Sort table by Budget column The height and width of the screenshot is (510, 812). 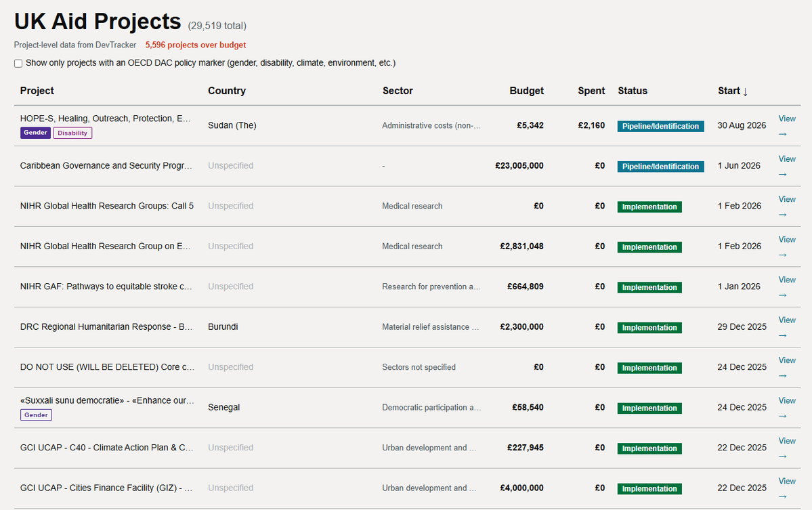(x=526, y=91)
